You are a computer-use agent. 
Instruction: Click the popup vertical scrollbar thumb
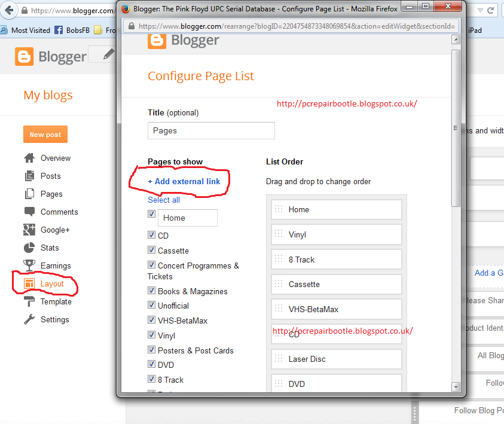[x=456, y=128]
